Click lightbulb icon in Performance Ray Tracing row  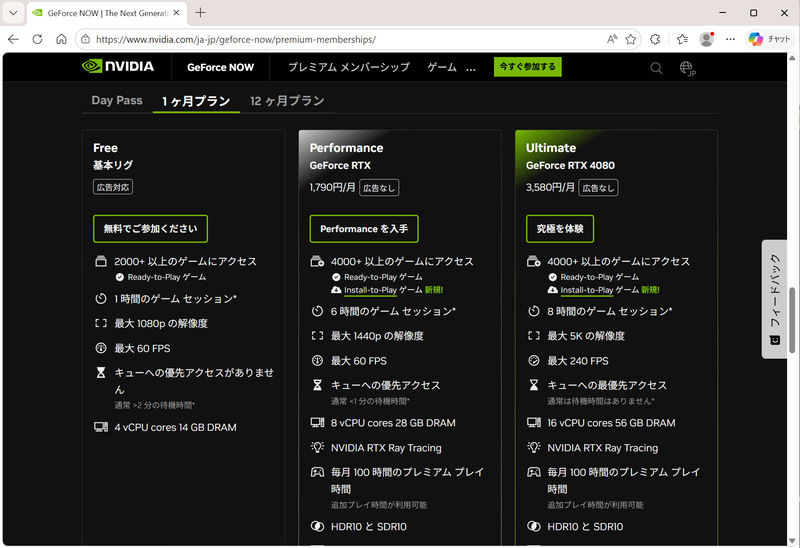coord(317,447)
